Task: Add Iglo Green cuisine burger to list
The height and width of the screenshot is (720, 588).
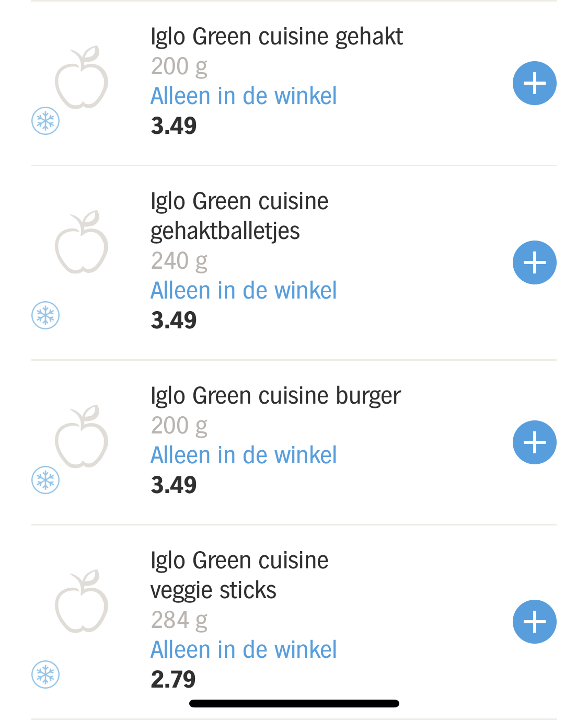Action: (534, 442)
